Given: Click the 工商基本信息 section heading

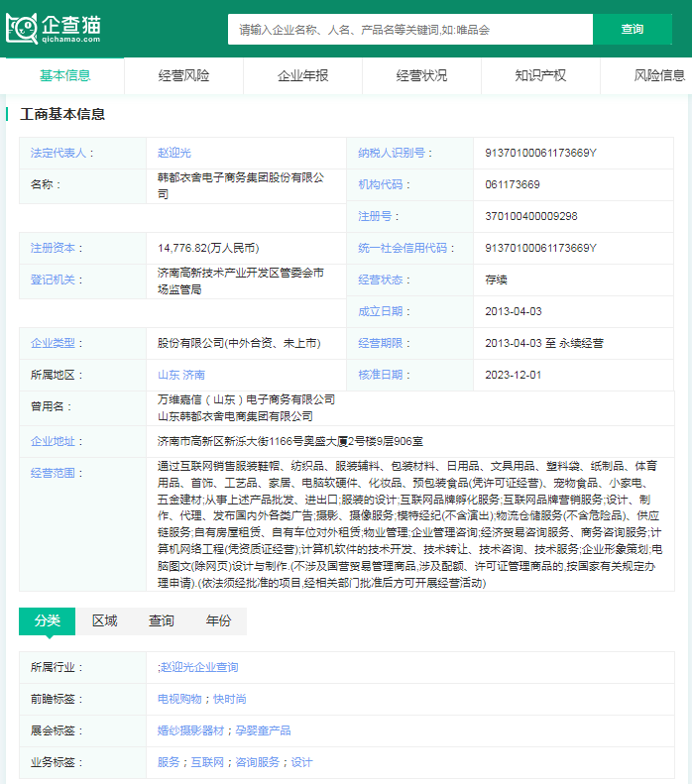Looking at the screenshot, I should point(62,115).
